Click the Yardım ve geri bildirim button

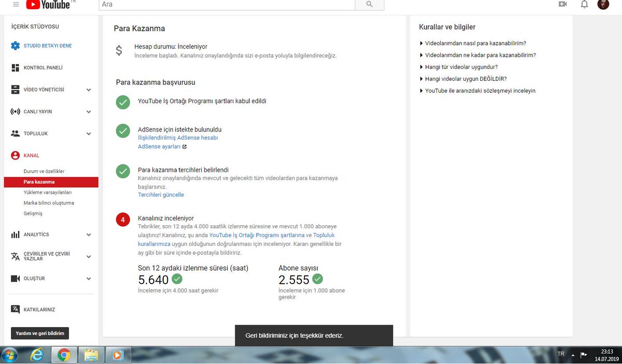pos(40,333)
